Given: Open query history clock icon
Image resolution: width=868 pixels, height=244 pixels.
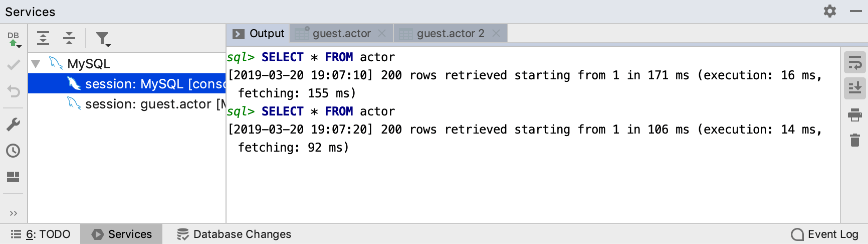Looking at the screenshot, I should (x=14, y=151).
